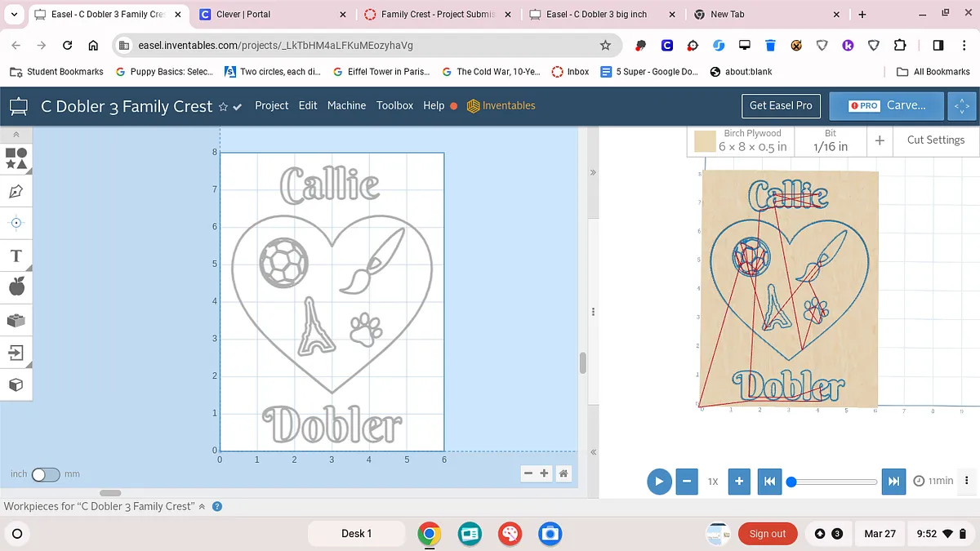The image size is (980, 551).
Task: Select the Pen drawing tool
Action: tap(16, 191)
